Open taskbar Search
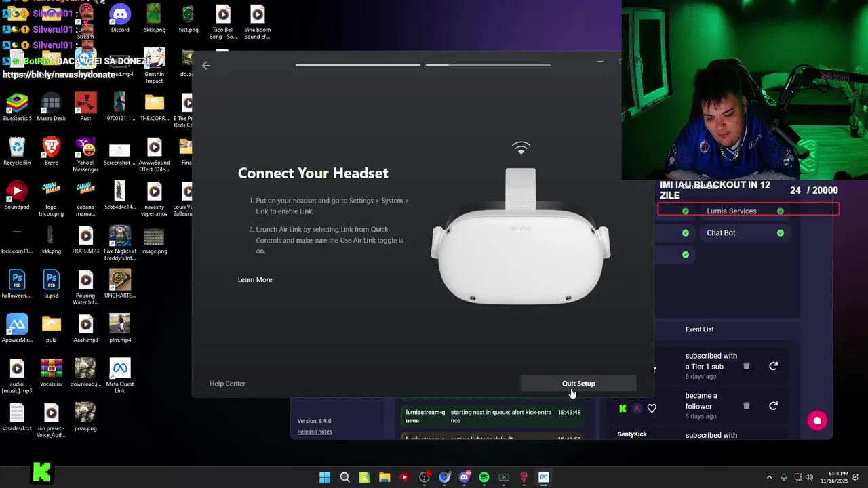The width and height of the screenshot is (868, 488). click(344, 477)
